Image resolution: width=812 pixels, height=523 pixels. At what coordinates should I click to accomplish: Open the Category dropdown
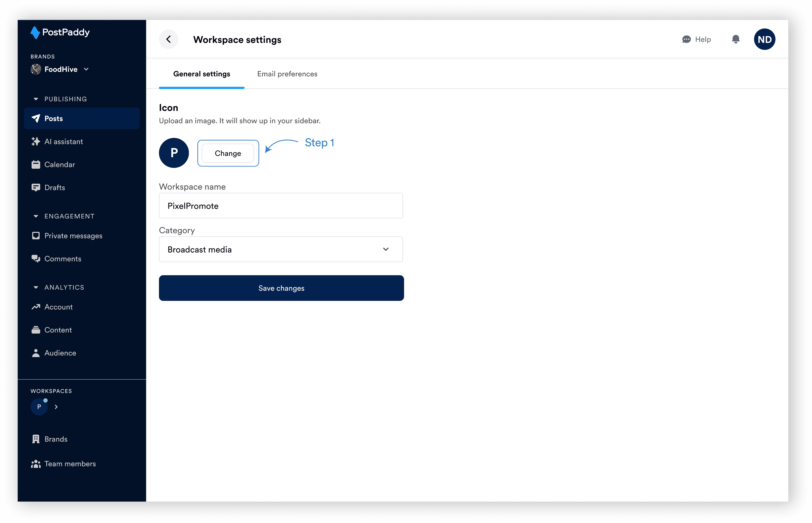tap(281, 250)
